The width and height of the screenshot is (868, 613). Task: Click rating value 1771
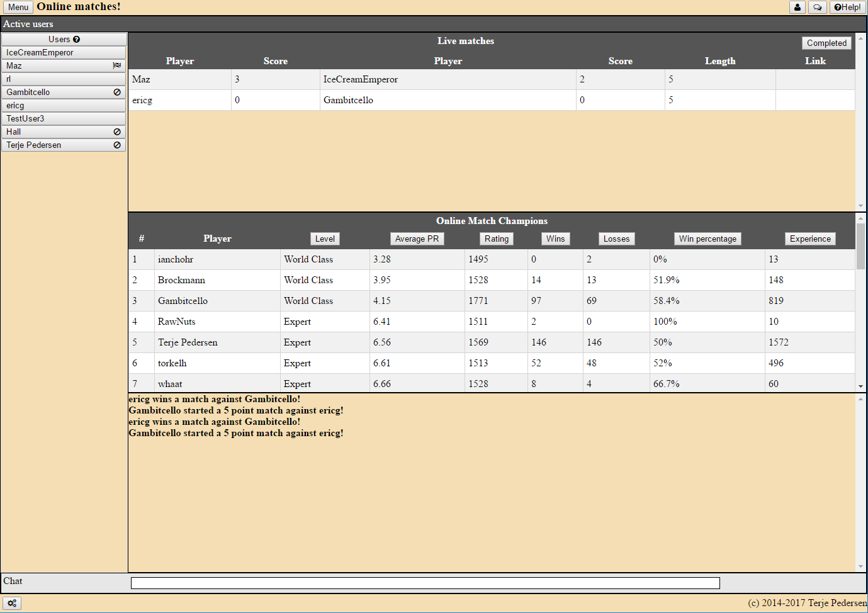[x=478, y=301]
